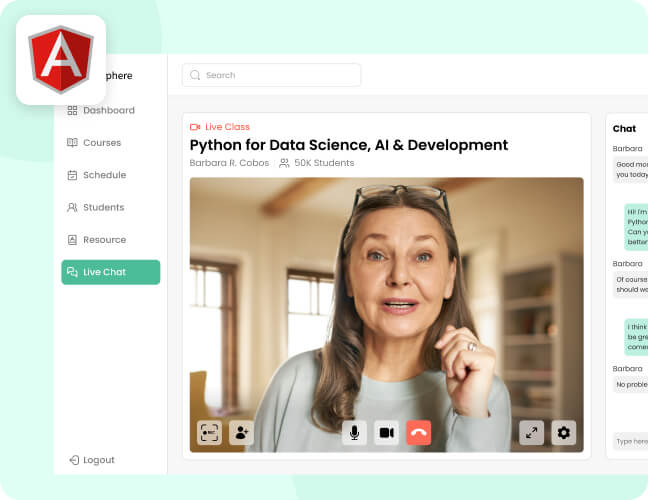Open the Courses menu item
The image size is (648, 500).
(x=94, y=143)
